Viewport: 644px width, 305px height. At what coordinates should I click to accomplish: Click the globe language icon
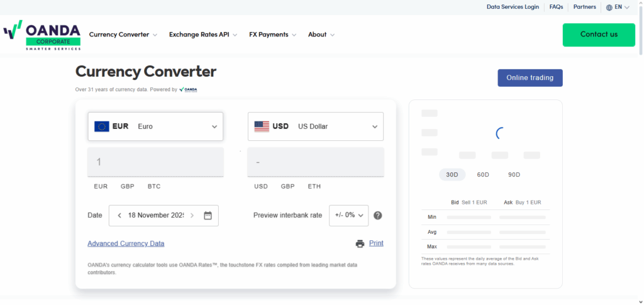pyautogui.click(x=609, y=8)
